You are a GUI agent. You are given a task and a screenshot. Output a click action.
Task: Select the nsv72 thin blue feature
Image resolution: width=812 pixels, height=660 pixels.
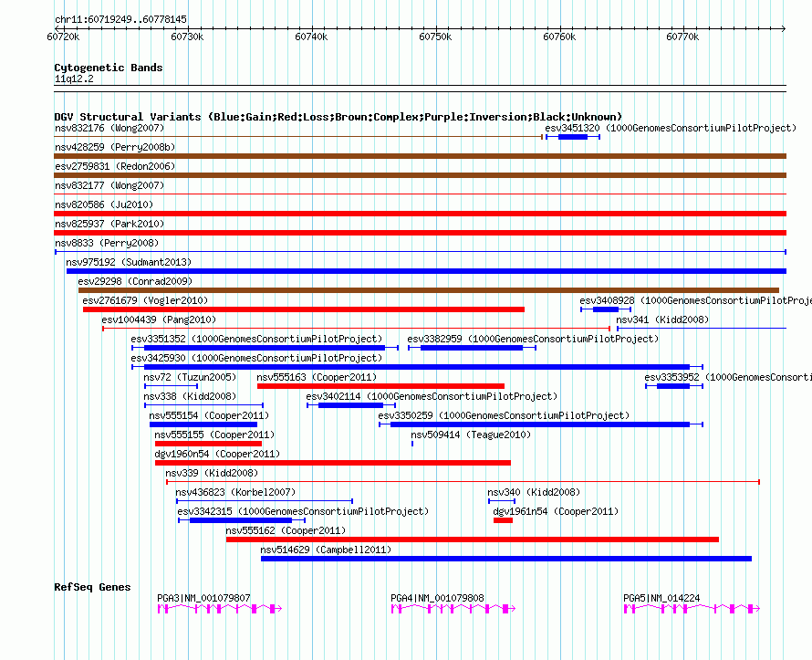(171, 386)
